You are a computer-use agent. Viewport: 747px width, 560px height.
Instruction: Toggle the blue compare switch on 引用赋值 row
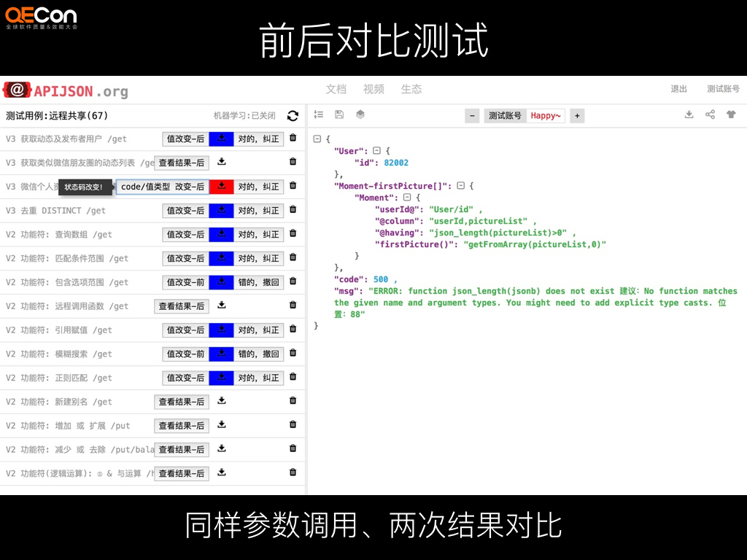[x=220, y=330]
